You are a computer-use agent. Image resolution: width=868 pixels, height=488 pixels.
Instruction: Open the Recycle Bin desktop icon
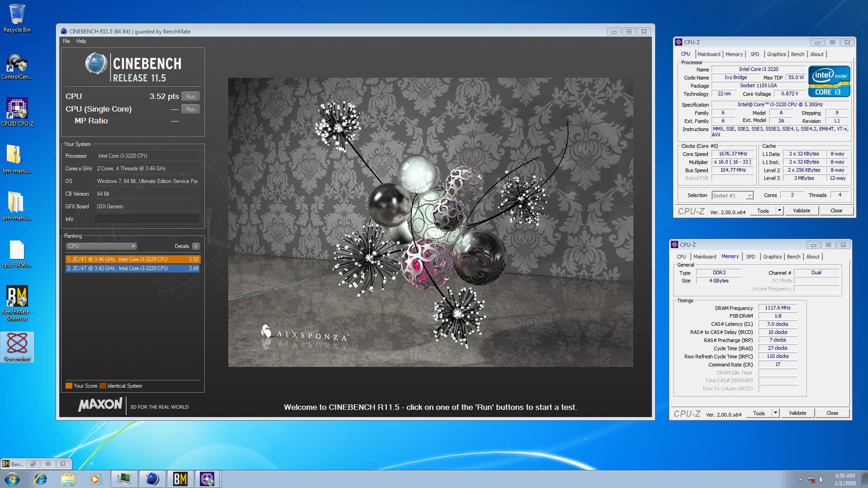point(17,18)
